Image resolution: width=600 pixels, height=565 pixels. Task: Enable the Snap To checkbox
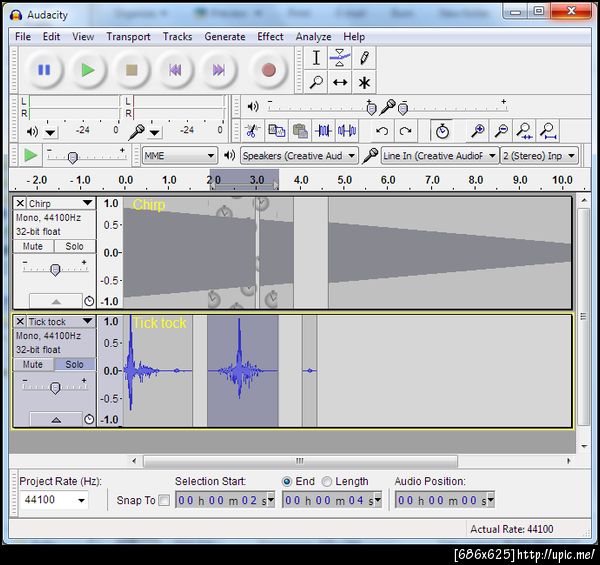pyautogui.click(x=164, y=500)
